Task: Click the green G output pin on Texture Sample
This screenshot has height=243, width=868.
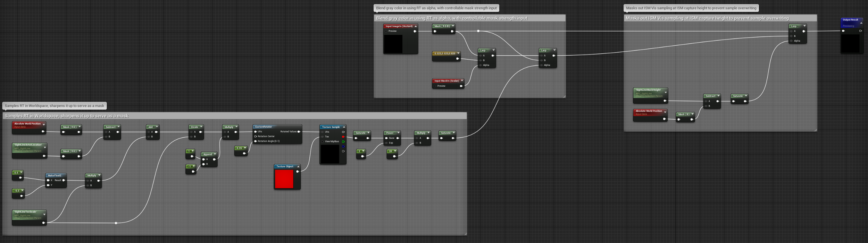Action: click(343, 142)
